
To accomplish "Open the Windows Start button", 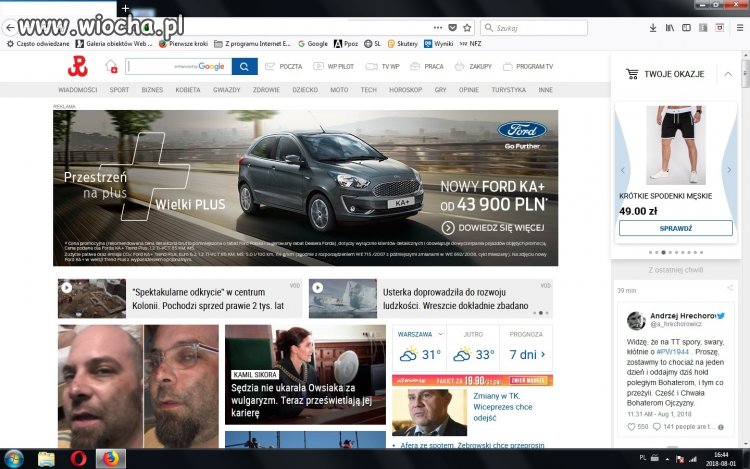I will (13, 459).
